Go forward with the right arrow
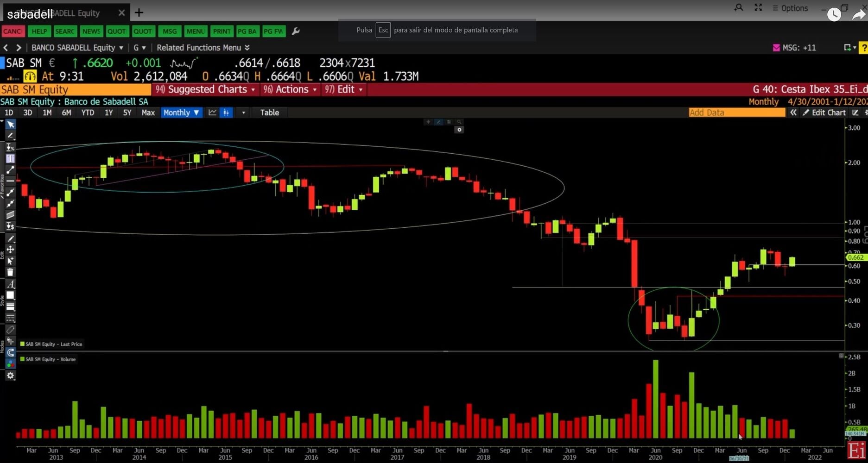Screen dimensions: 868x463 pyautogui.click(x=19, y=48)
